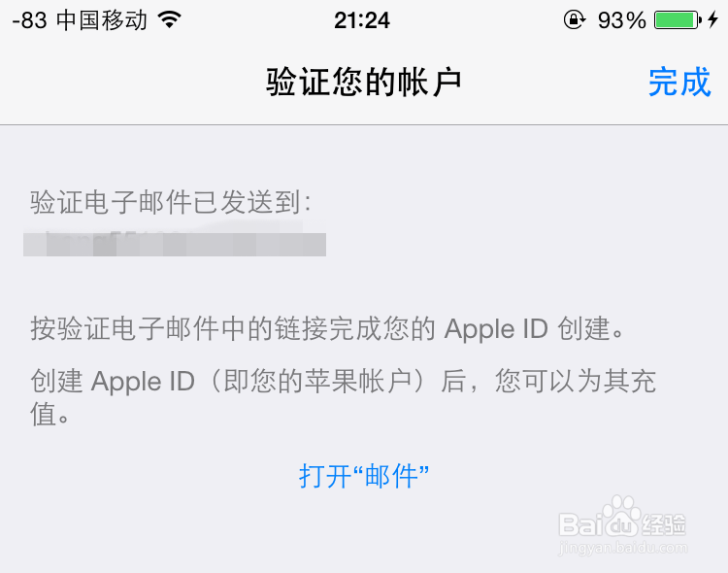Click the jingyan.baidu.com watermark URL
This screenshot has height=573, width=728.
pyautogui.click(x=622, y=548)
